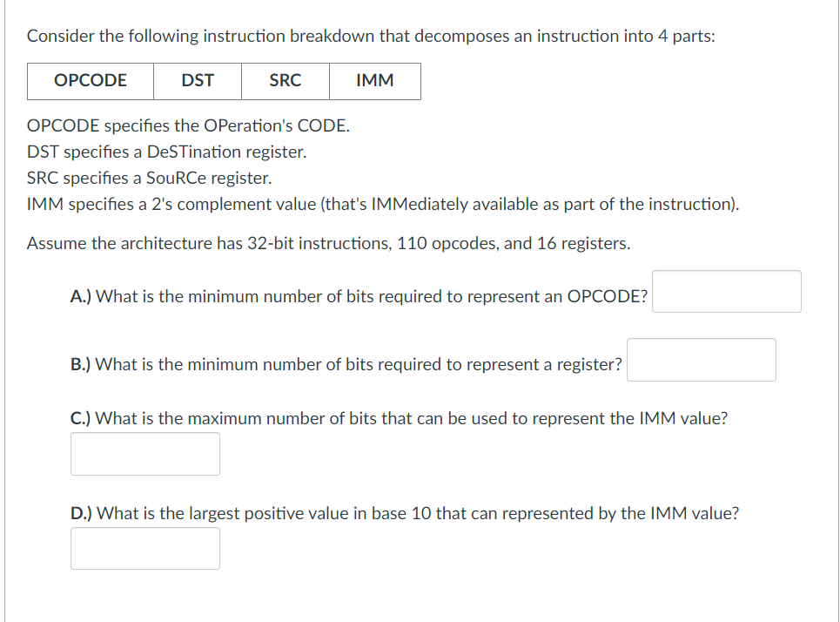Click the question A prompt text

click(359, 296)
